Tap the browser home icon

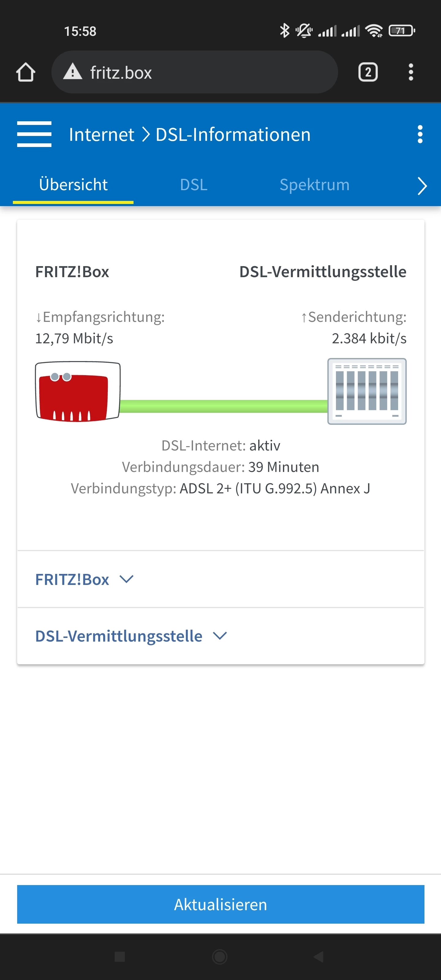(25, 72)
